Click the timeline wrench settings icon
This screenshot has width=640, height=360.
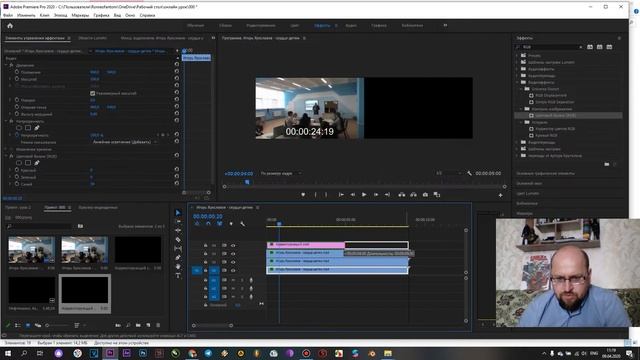click(243, 224)
